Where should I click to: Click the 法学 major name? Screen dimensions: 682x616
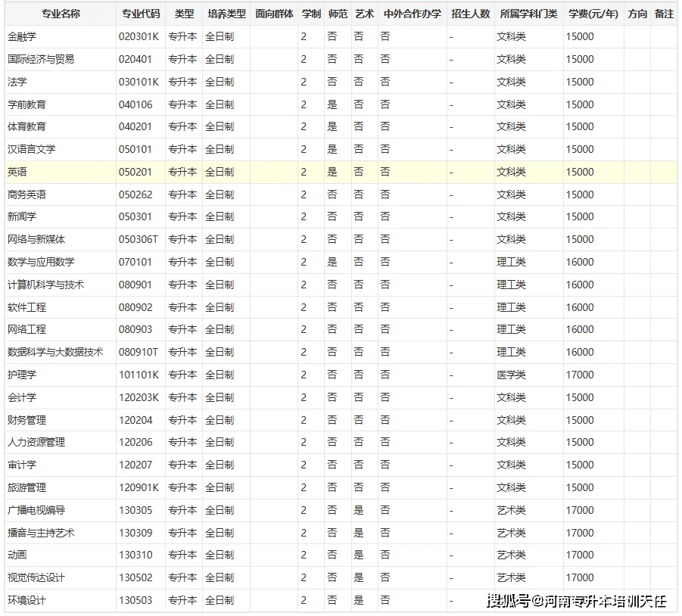click(x=17, y=82)
